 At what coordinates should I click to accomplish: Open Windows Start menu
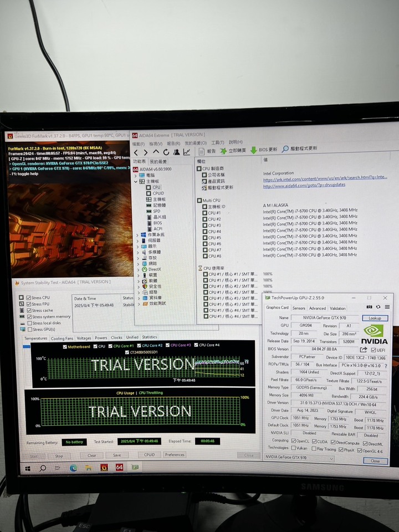(28, 468)
